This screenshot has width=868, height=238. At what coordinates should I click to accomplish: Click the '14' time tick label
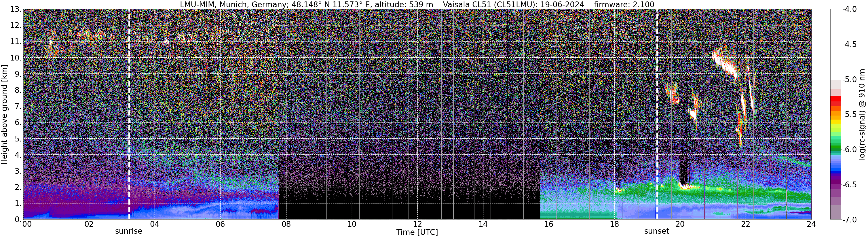pyautogui.click(x=483, y=224)
